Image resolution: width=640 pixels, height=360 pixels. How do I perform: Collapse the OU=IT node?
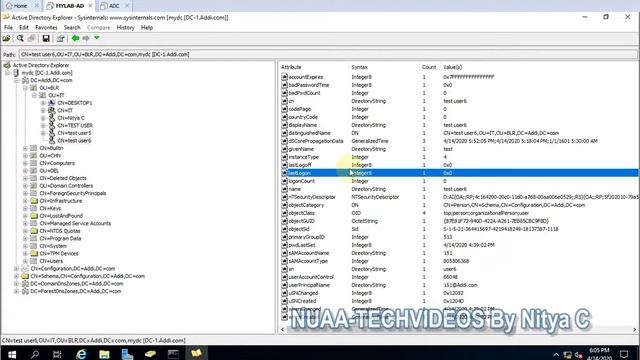click(x=34, y=96)
